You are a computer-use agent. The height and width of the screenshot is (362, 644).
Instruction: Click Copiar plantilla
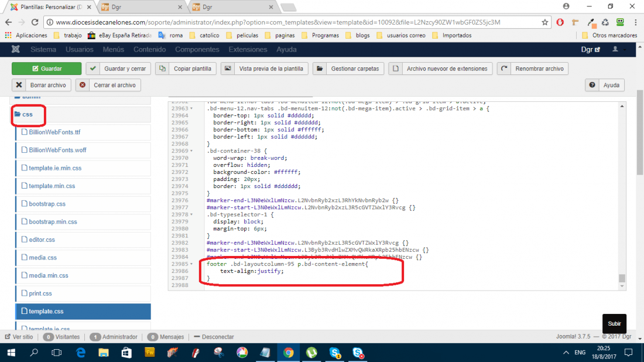(186, 69)
